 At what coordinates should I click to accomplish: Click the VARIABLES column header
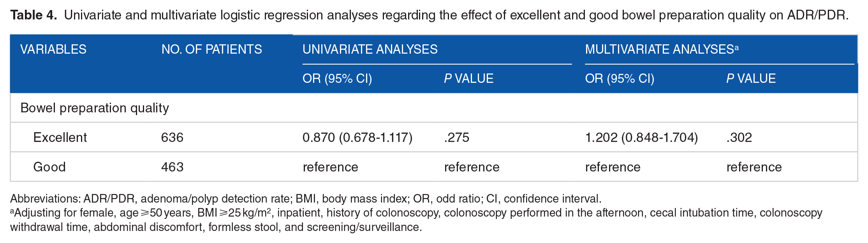point(53,49)
